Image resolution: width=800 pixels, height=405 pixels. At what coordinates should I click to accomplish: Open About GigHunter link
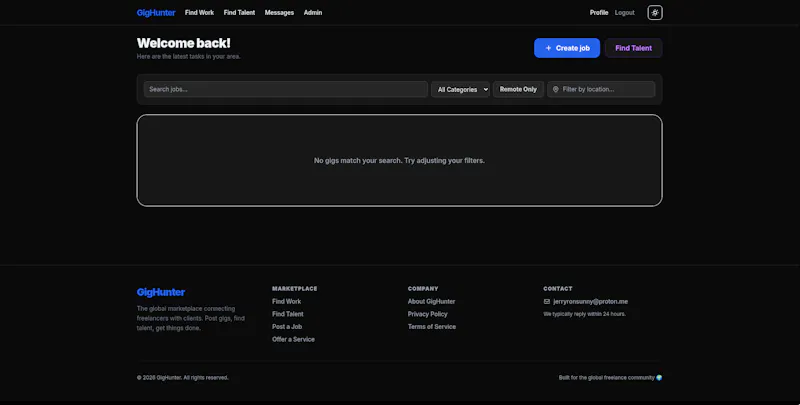tap(432, 301)
